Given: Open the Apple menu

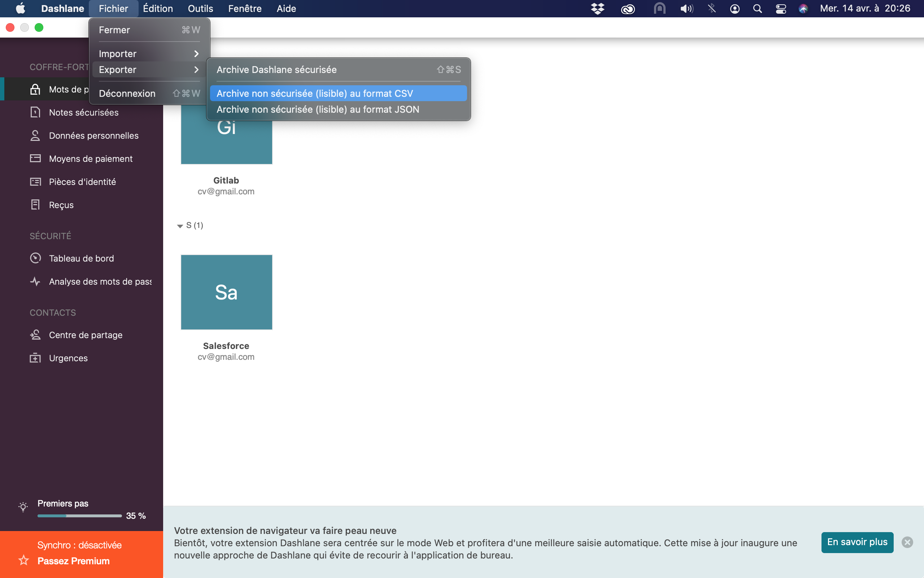Looking at the screenshot, I should (21, 8).
